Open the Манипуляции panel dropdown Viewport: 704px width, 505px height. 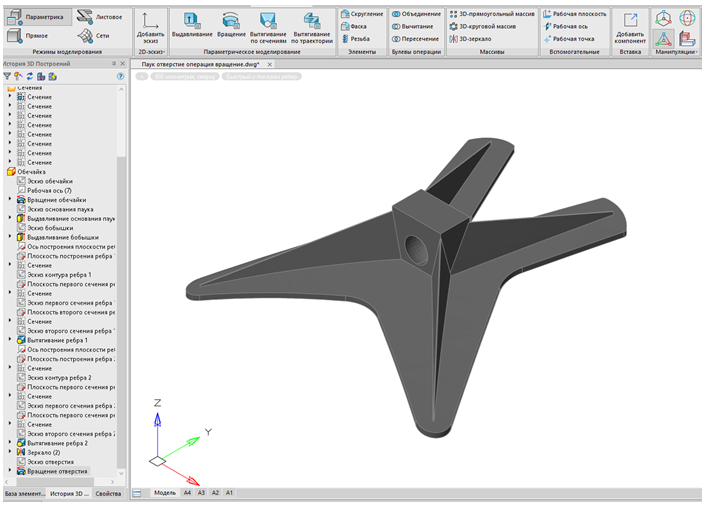677,51
